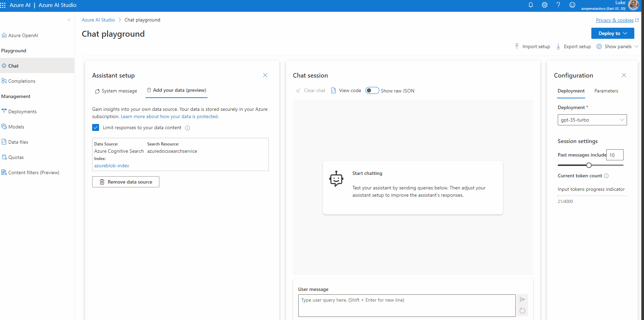Click View code
This screenshot has height=320, width=644.
pyautogui.click(x=346, y=90)
